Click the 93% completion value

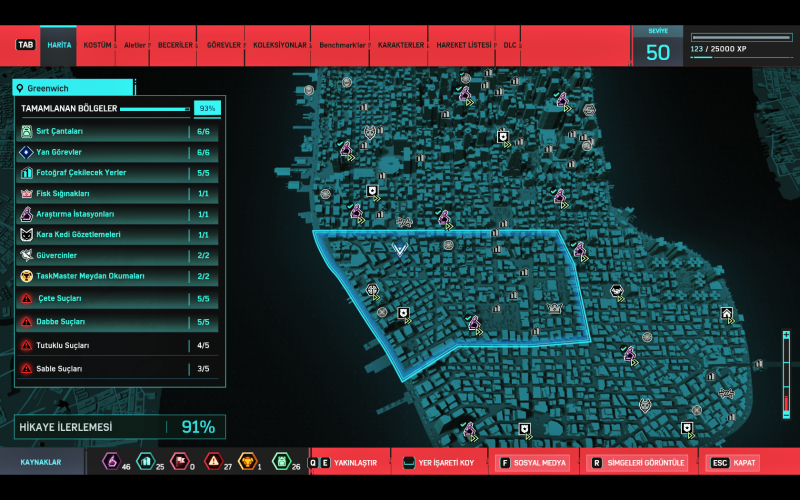pos(207,108)
